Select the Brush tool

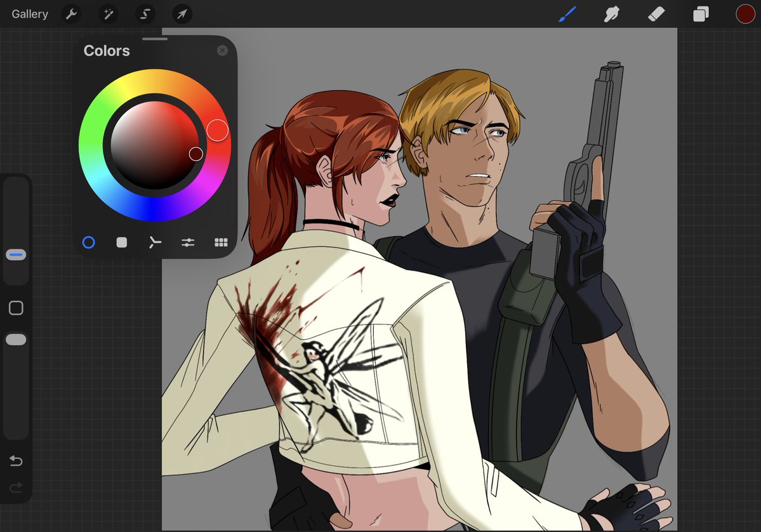click(567, 14)
